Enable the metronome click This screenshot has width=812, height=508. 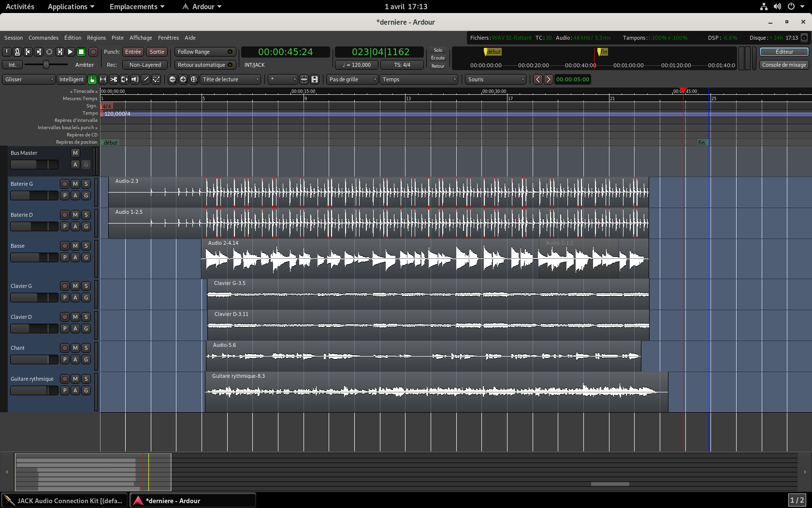[x=17, y=52]
